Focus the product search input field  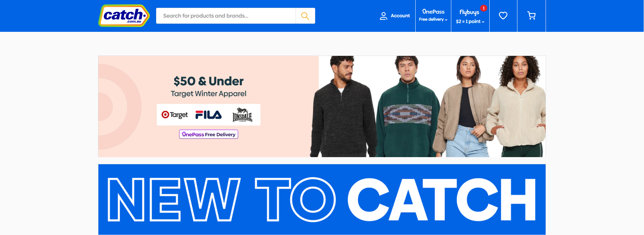click(226, 16)
